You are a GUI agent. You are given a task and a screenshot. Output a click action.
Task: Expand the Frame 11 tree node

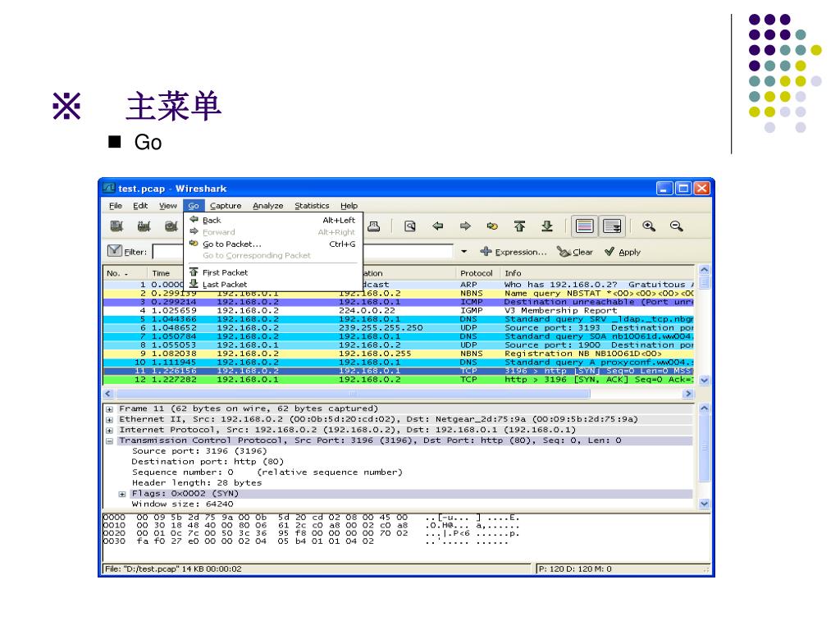[109, 409]
